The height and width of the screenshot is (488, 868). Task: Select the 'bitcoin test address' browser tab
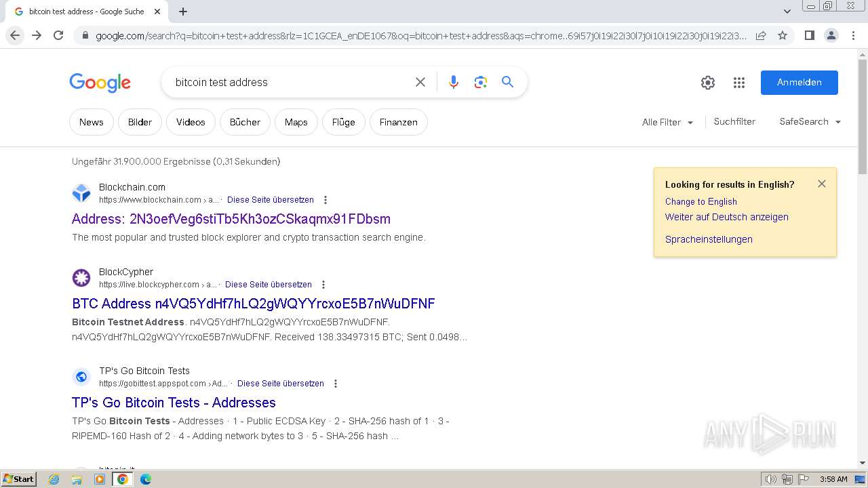tap(86, 12)
